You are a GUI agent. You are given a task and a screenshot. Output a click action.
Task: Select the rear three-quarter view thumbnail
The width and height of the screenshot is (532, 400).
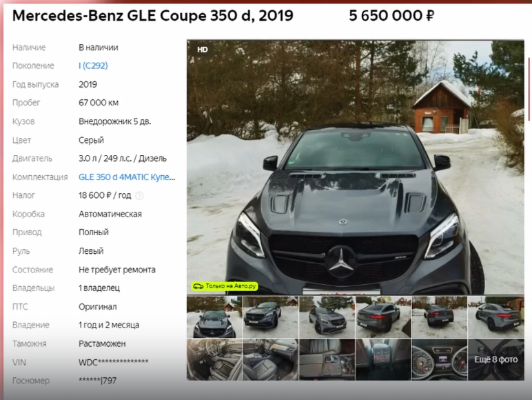click(383, 317)
